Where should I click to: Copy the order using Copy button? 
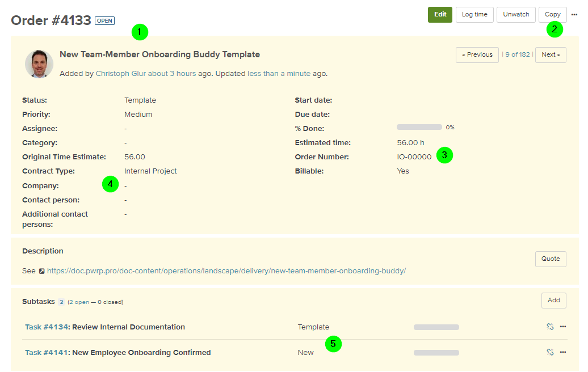coord(552,15)
